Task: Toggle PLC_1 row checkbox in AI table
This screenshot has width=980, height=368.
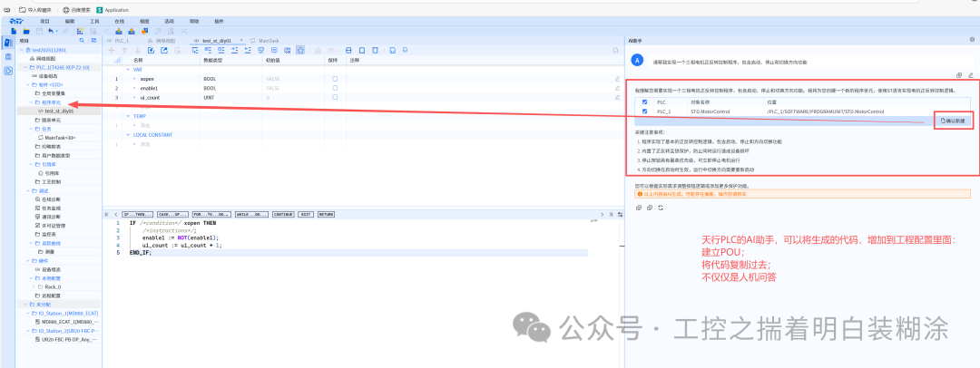Action: pyautogui.click(x=645, y=111)
